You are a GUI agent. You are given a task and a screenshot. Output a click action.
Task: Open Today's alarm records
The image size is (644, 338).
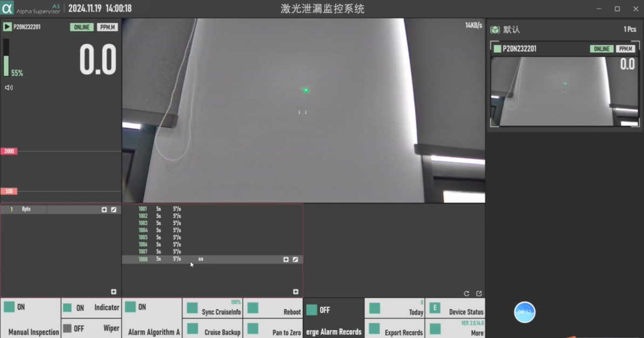coord(395,308)
